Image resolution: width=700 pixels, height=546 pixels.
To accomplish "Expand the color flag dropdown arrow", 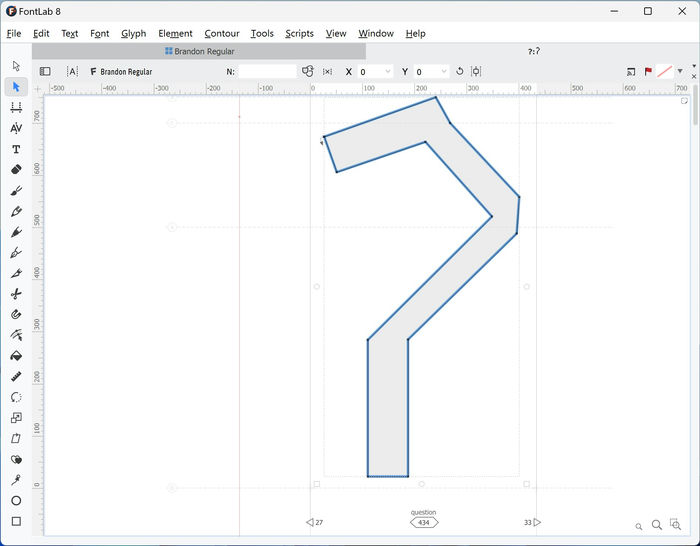I will tap(680, 71).
